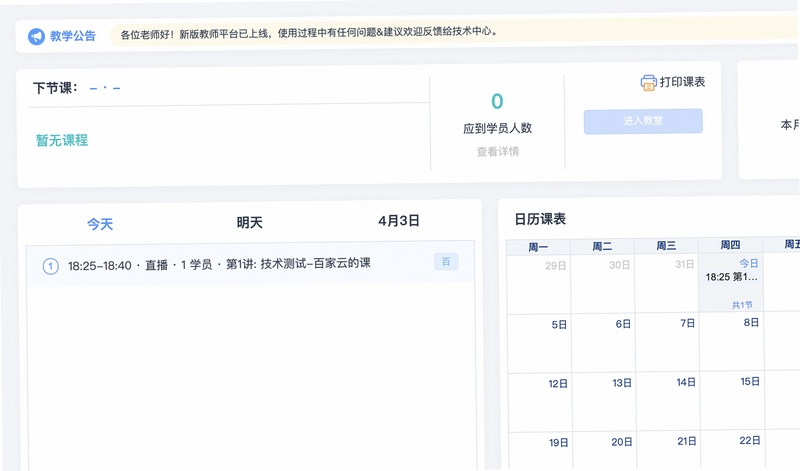Click the student count number 0

coord(497,101)
